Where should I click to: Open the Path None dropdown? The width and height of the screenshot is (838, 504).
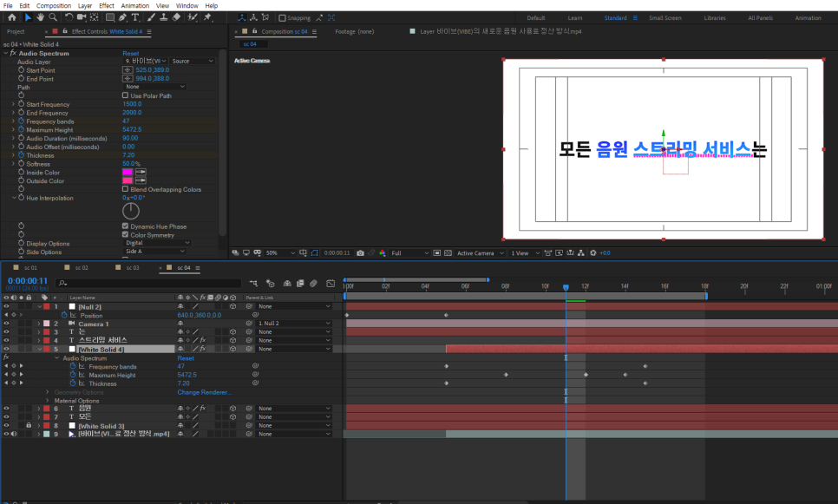coord(154,87)
